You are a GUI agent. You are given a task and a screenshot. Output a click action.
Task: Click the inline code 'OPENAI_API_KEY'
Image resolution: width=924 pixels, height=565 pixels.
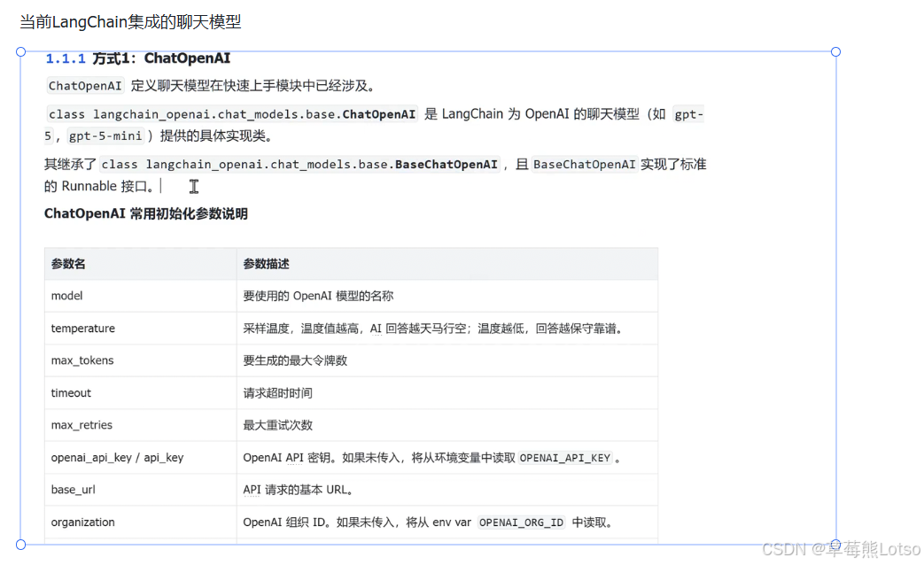point(565,458)
